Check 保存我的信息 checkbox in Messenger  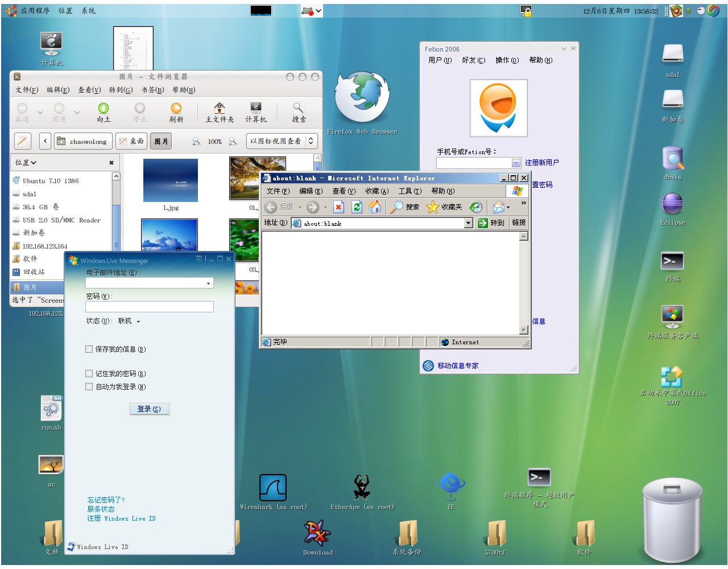(89, 349)
